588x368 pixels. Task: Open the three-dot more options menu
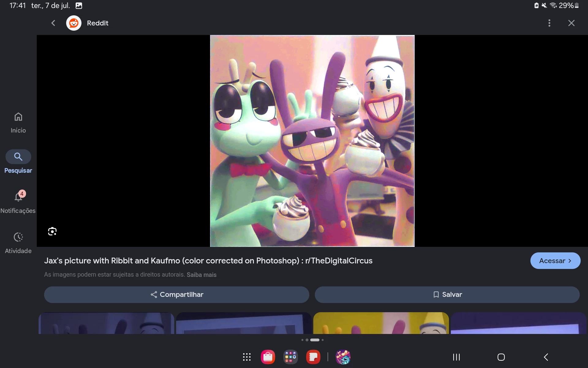[549, 23]
